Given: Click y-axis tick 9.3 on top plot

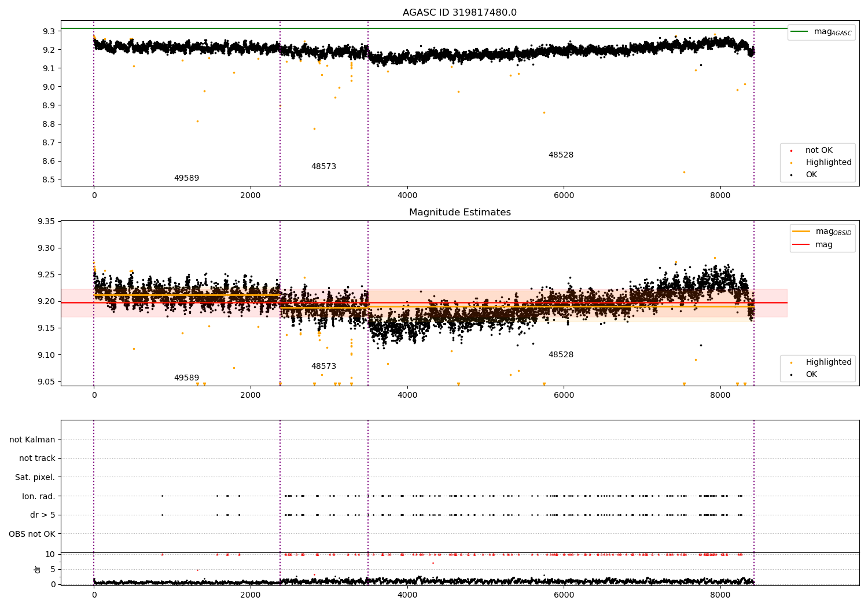Looking at the screenshot, I should tap(50, 31).
